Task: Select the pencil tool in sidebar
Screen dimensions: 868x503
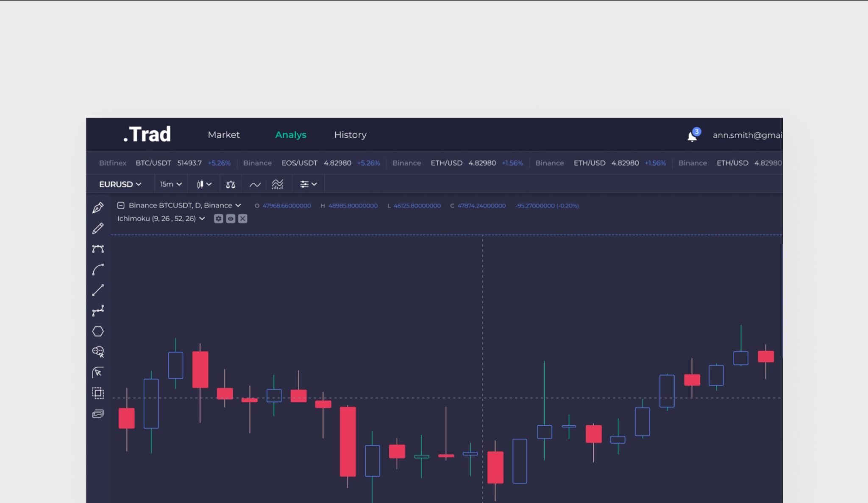Action: (x=98, y=228)
